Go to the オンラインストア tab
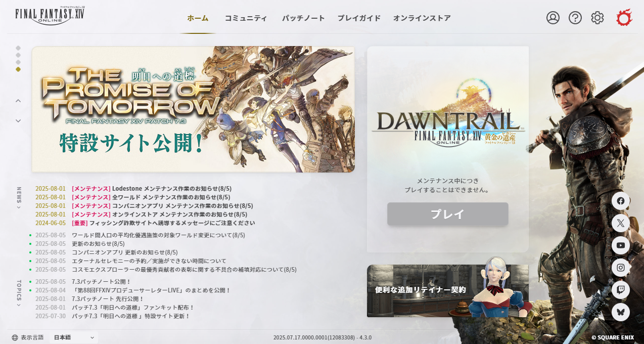644x344 pixels. [422, 18]
